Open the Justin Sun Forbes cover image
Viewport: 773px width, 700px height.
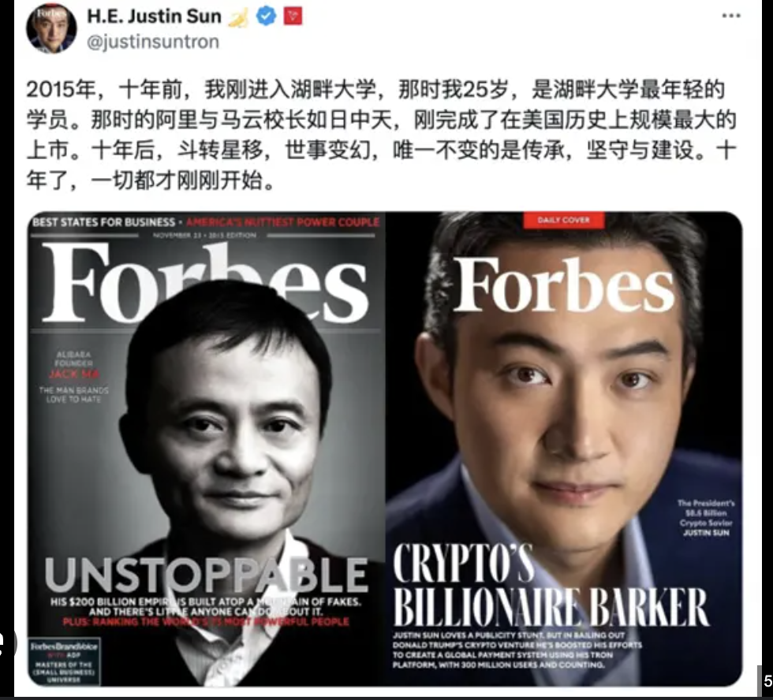tap(564, 449)
